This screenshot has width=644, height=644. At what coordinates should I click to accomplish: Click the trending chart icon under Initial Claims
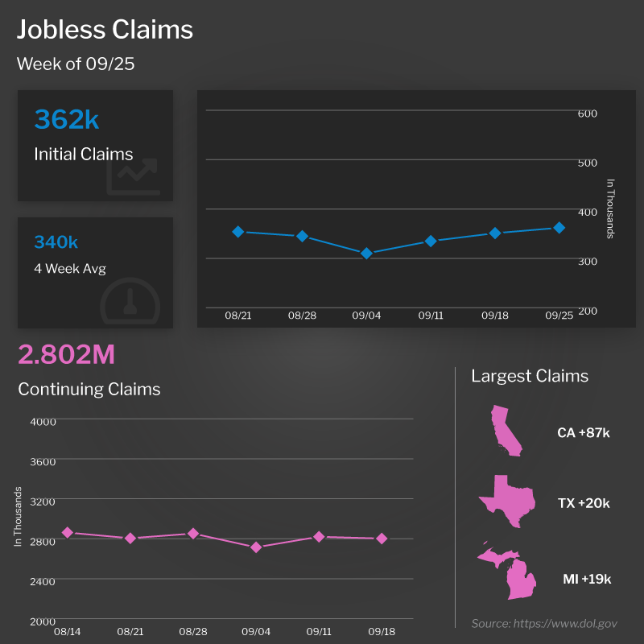coord(133,176)
